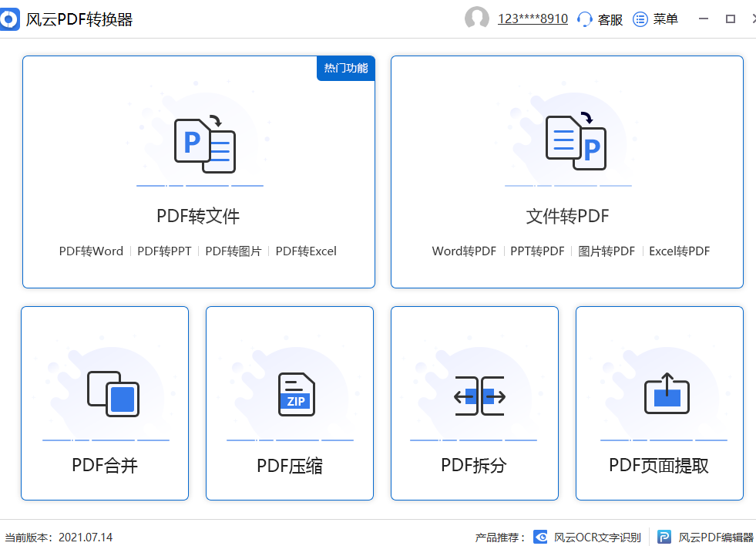Viewport: 756px width, 546px height.
Task: Open the PDF拆分 label
Action: pos(474,466)
